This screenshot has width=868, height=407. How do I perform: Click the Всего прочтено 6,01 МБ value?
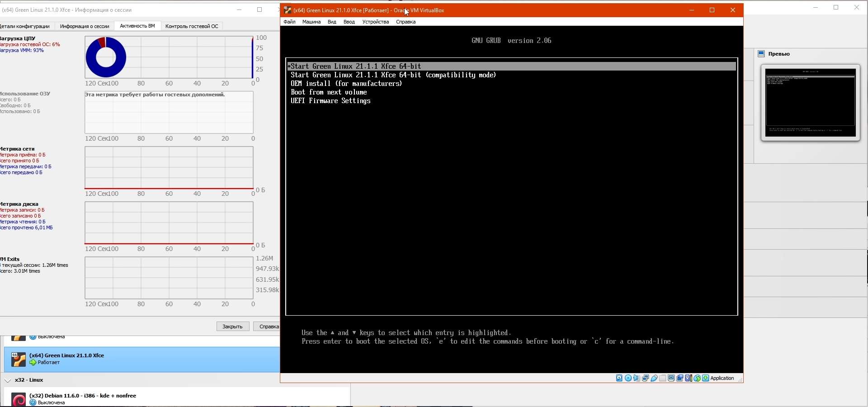pyautogui.click(x=26, y=227)
